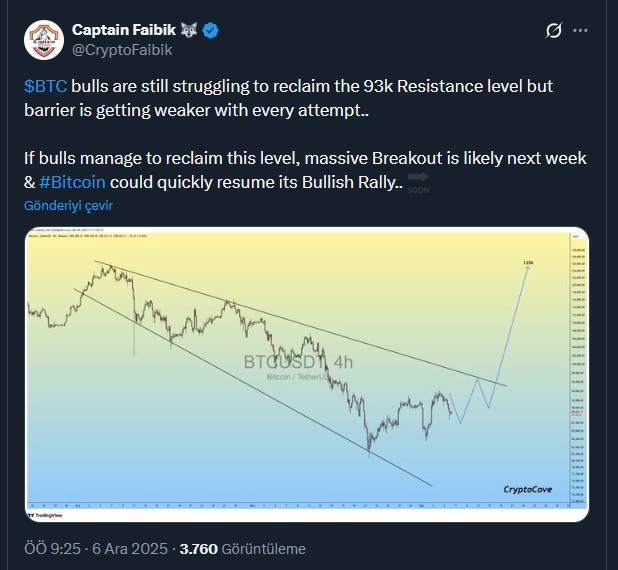
Task: Open the Captain Faibik display name
Action: pyautogui.click(x=125, y=31)
